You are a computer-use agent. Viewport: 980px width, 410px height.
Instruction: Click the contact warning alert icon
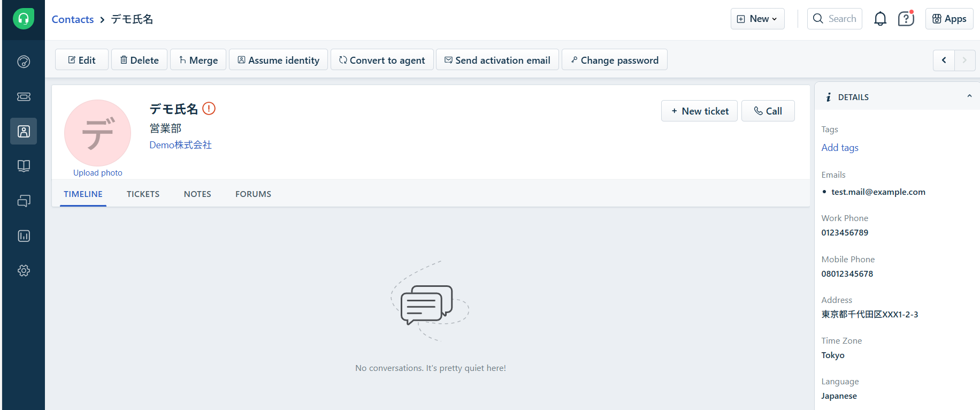coord(209,109)
